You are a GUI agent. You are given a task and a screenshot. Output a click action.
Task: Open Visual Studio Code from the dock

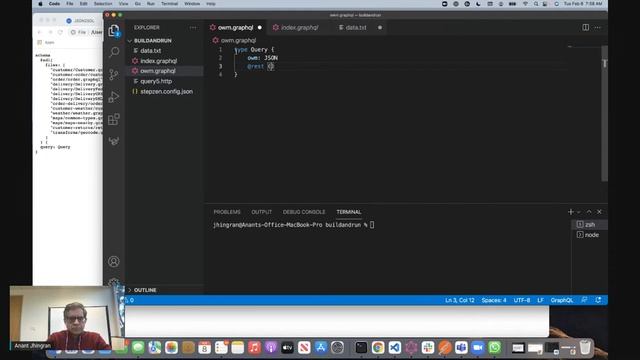point(395,347)
